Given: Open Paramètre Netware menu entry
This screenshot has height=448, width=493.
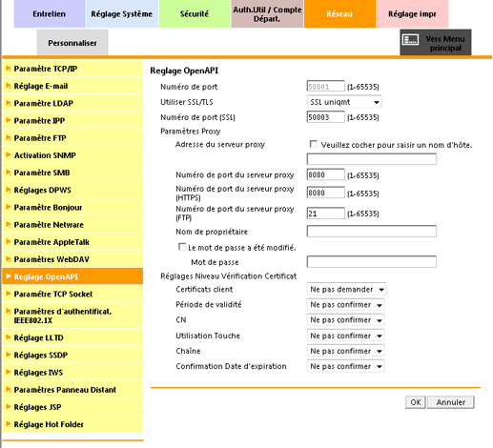Looking at the screenshot, I should pos(72,225).
